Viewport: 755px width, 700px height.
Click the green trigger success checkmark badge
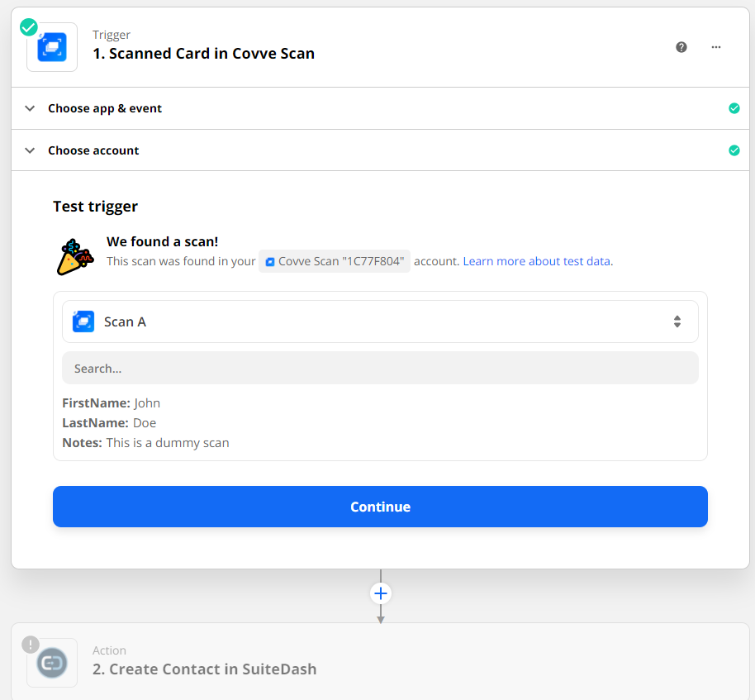29,26
